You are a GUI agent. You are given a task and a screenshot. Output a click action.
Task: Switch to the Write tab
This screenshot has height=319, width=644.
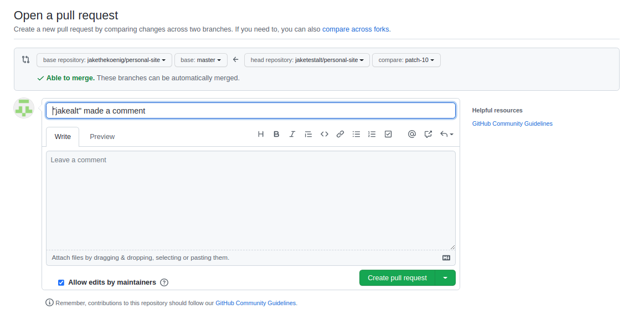pyautogui.click(x=63, y=137)
